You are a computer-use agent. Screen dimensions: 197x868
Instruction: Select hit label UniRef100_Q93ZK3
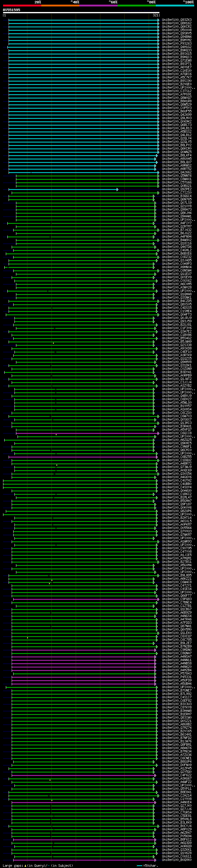coord(177,20)
